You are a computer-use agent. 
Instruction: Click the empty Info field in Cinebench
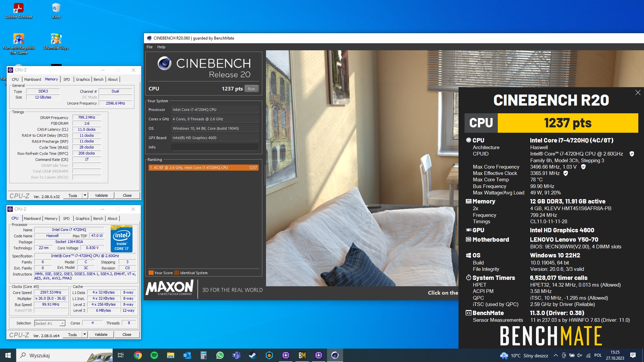tap(215, 147)
